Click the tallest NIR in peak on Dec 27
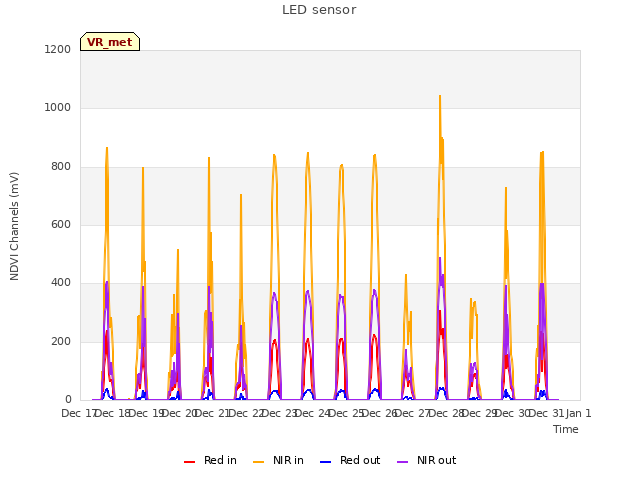640x480 pixels. [x=440, y=96]
